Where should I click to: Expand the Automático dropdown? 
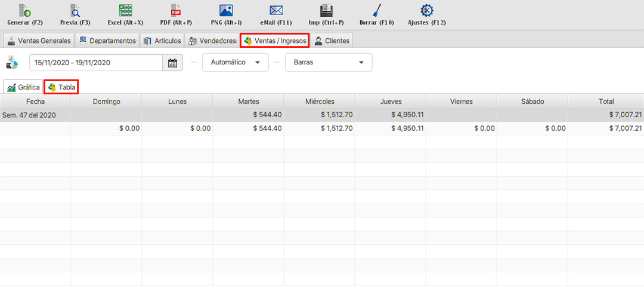pyautogui.click(x=235, y=63)
